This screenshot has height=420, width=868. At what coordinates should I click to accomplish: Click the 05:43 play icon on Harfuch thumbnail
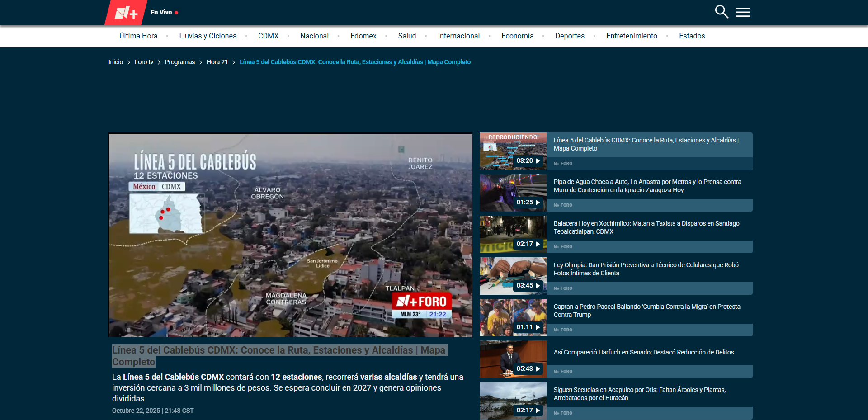[538, 369]
